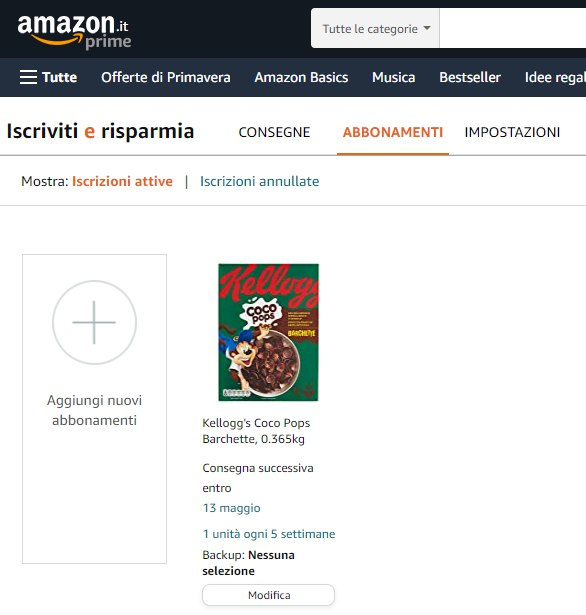Open Offerte di Primavera in navigation bar

pyautogui.click(x=166, y=77)
